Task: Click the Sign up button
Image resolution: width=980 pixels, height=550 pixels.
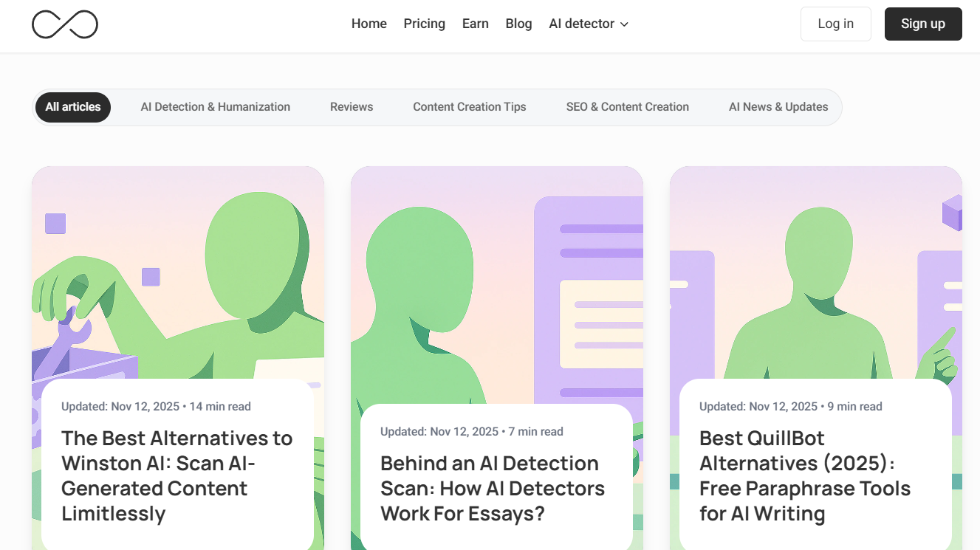Action: point(923,24)
